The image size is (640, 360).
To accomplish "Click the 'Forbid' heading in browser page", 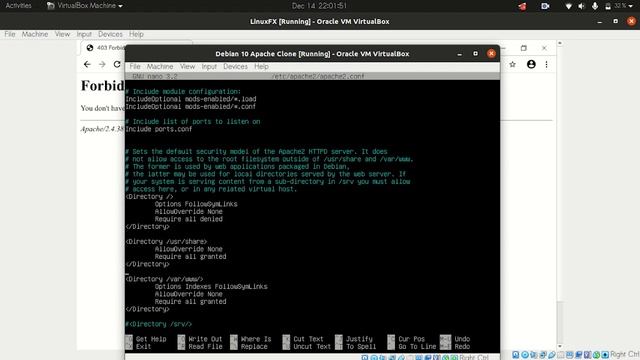I will tap(103, 86).
